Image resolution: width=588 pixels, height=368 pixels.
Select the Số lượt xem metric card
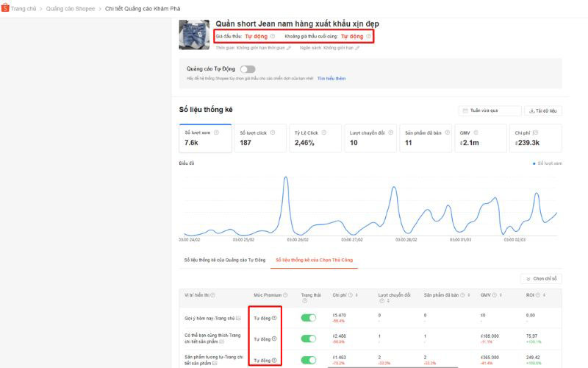[205, 138]
